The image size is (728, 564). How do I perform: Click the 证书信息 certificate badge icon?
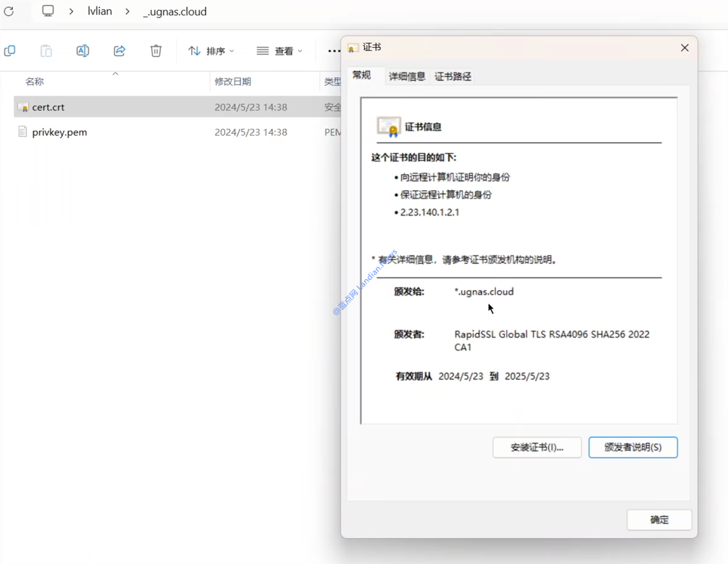click(x=388, y=127)
